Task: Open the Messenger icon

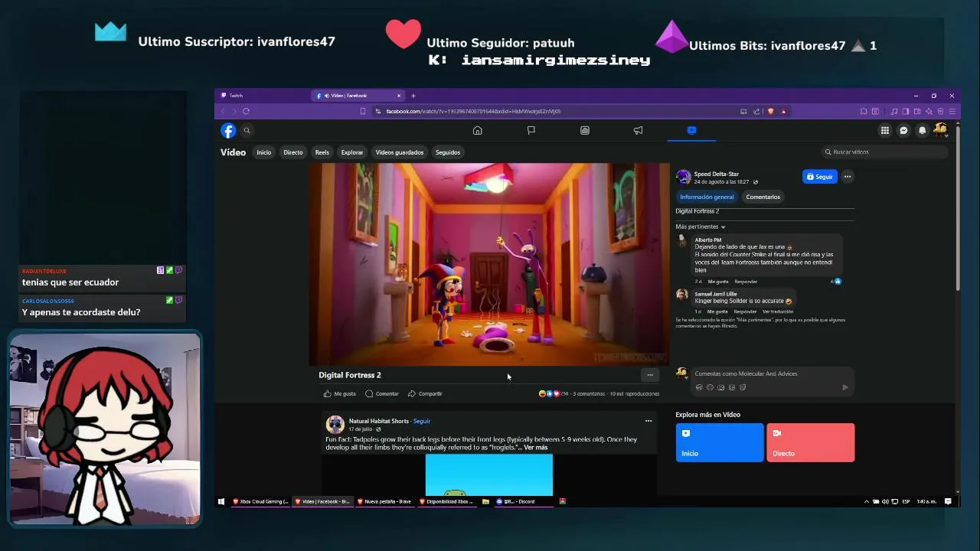Action: (x=903, y=130)
